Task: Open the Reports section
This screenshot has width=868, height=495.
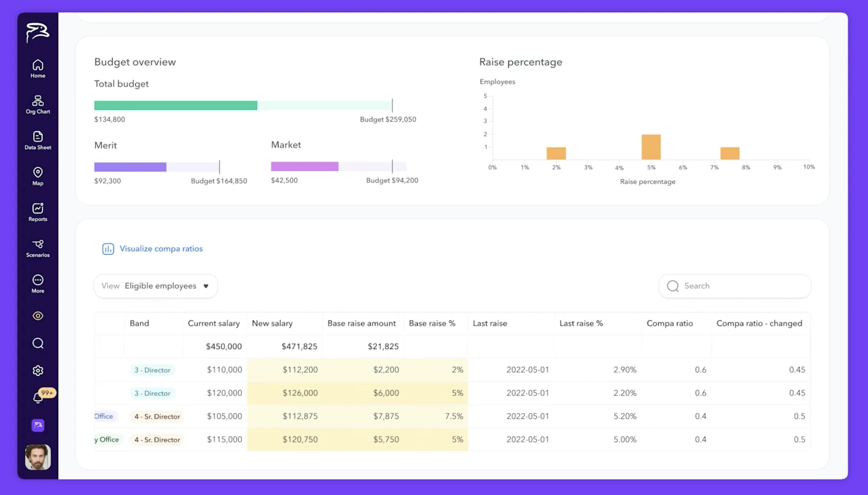Action: [x=38, y=212]
